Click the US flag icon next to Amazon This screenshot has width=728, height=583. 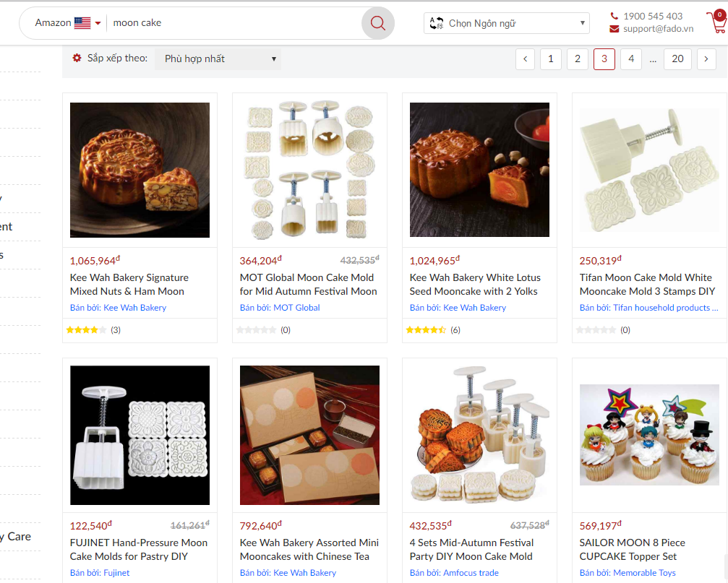[82, 22]
